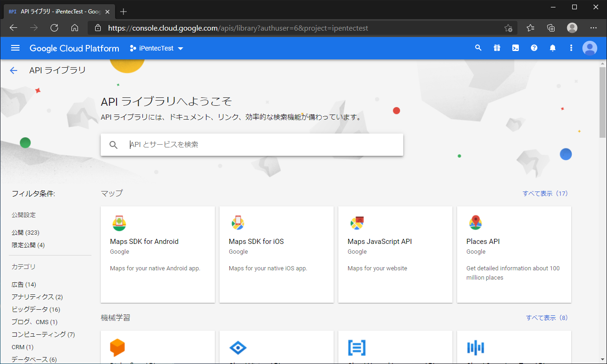The width and height of the screenshot is (607, 364).
Task: Activate the Cloud Shell icon
Action: 516,48
